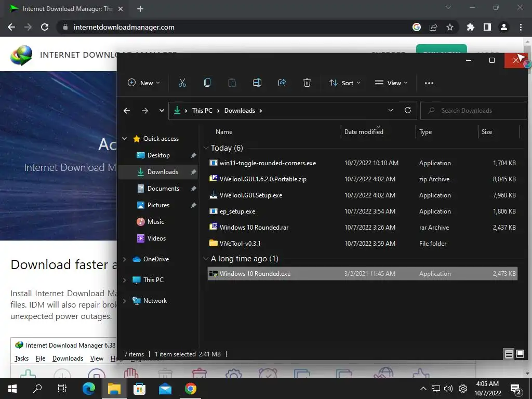
Task: Open recent locations chevron next to forward arrow
Action: pyautogui.click(x=162, y=111)
